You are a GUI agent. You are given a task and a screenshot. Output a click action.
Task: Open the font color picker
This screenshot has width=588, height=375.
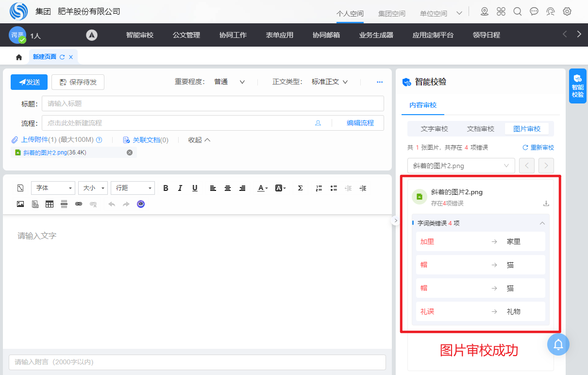coord(262,188)
